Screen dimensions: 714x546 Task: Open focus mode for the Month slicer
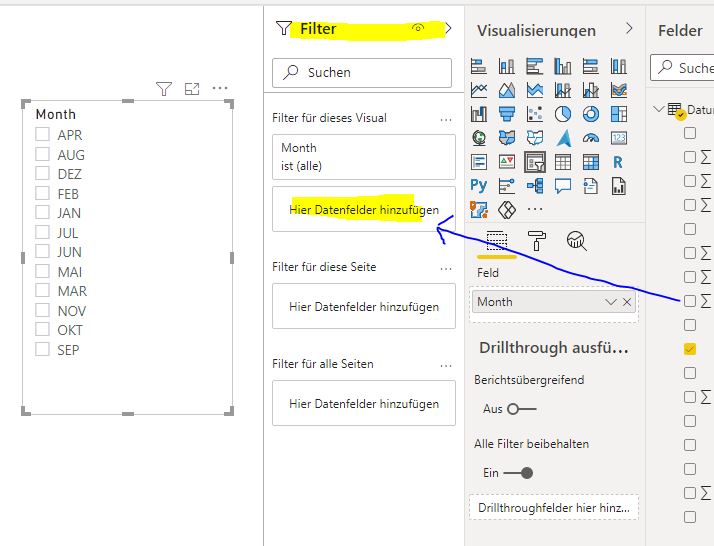coord(192,88)
